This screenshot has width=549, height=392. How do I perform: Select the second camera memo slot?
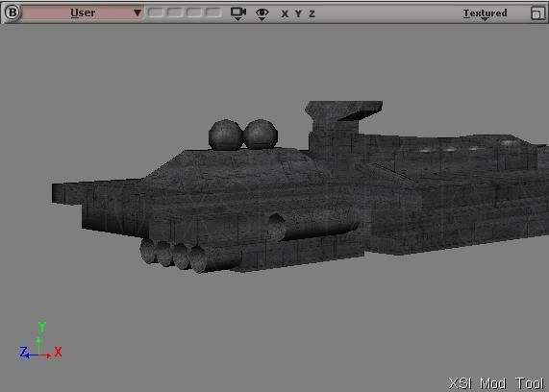point(175,12)
